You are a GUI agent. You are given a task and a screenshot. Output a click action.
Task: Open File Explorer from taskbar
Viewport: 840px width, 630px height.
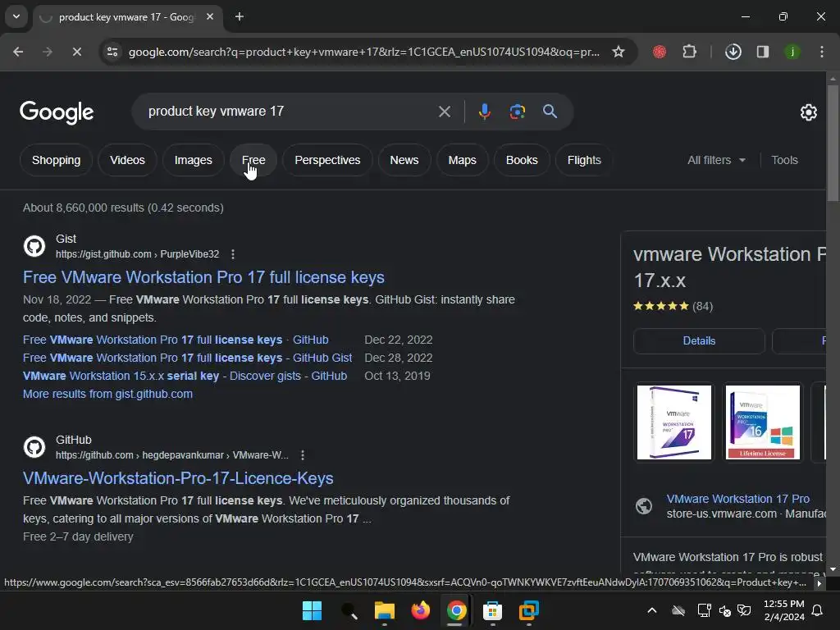pos(384,610)
